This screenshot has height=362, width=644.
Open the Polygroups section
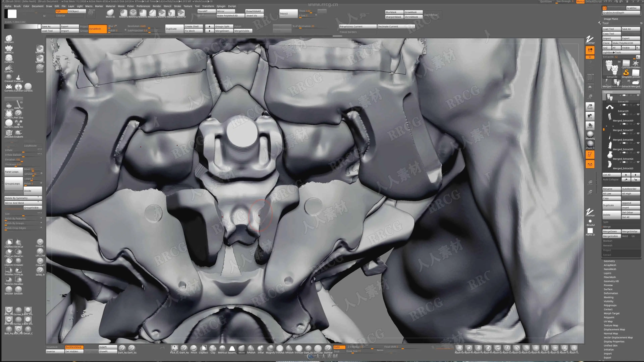tap(610, 305)
